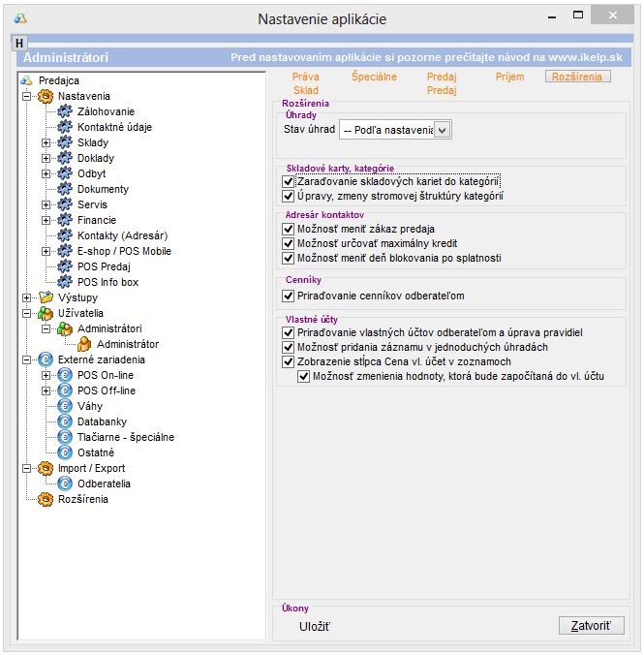The width and height of the screenshot is (644, 655).
Task: Click the gear icon beside POS Info box
Action: click(66, 282)
